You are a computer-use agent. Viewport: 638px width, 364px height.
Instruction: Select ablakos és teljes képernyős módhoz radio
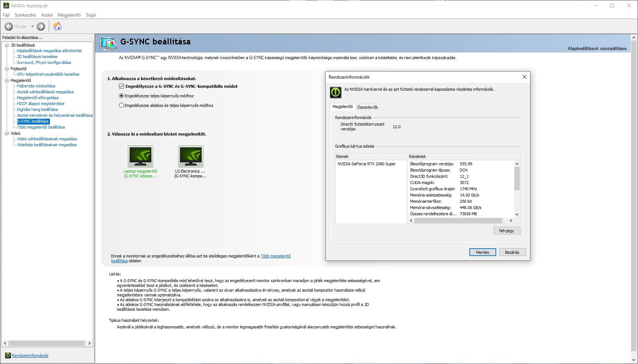[x=121, y=105]
